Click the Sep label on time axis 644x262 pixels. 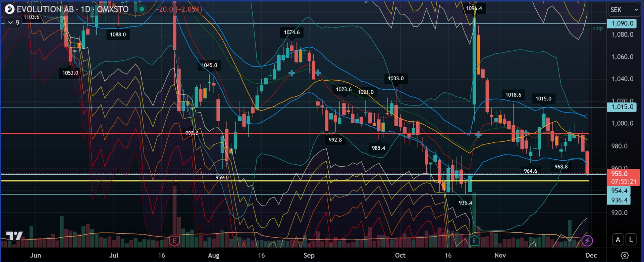[309, 255]
